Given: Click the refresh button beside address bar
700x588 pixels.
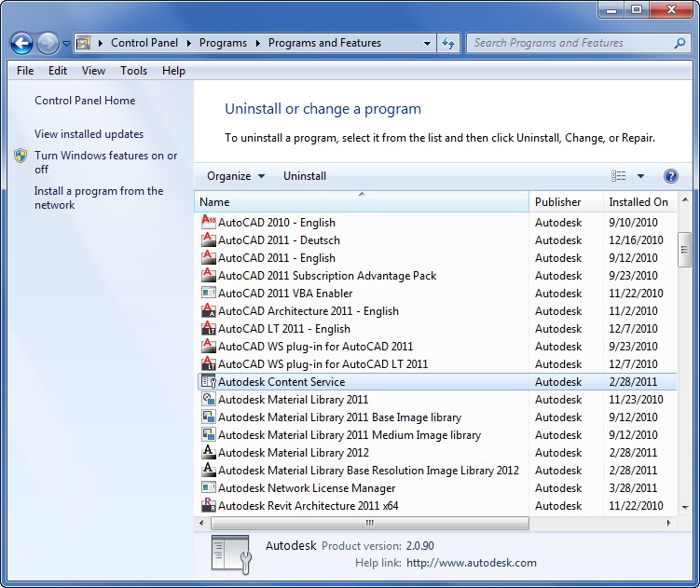Looking at the screenshot, I should pos(448,43).
